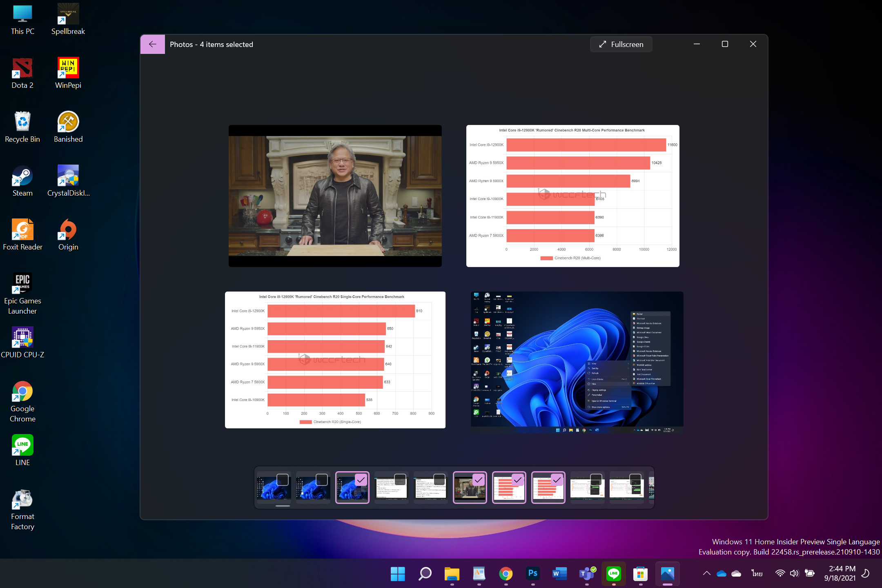Open the Windows Start button on taskbar
The width and height of the screenshot is (882, 588).
coord(398,574)
